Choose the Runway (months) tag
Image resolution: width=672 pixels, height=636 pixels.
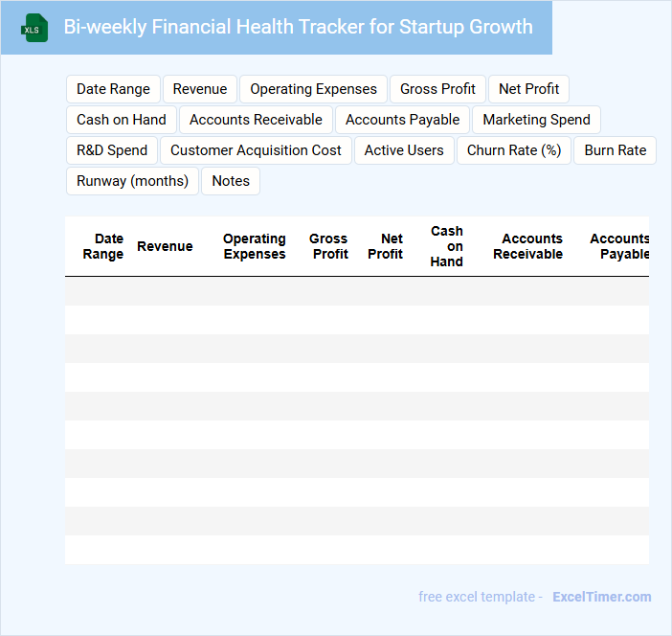click(132, 181)
